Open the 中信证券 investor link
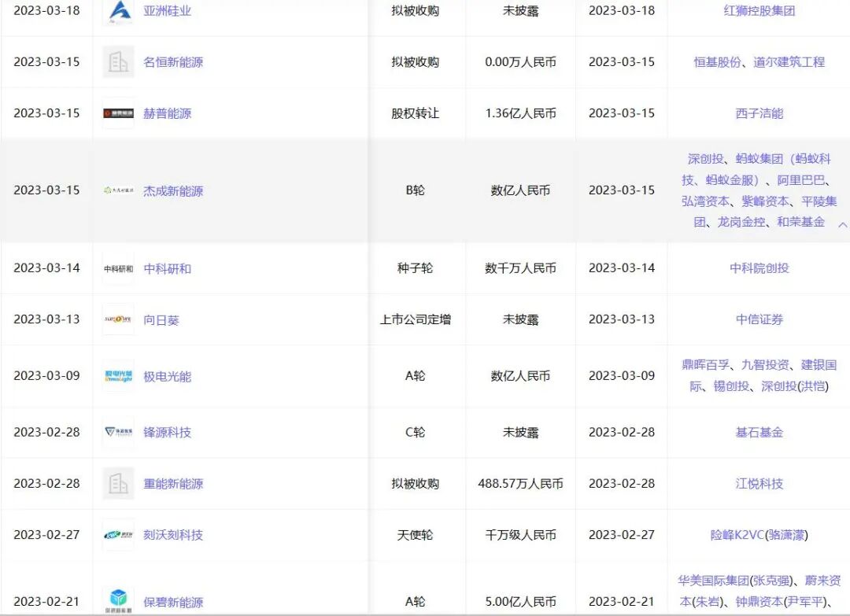 click(x=758, y=319)
